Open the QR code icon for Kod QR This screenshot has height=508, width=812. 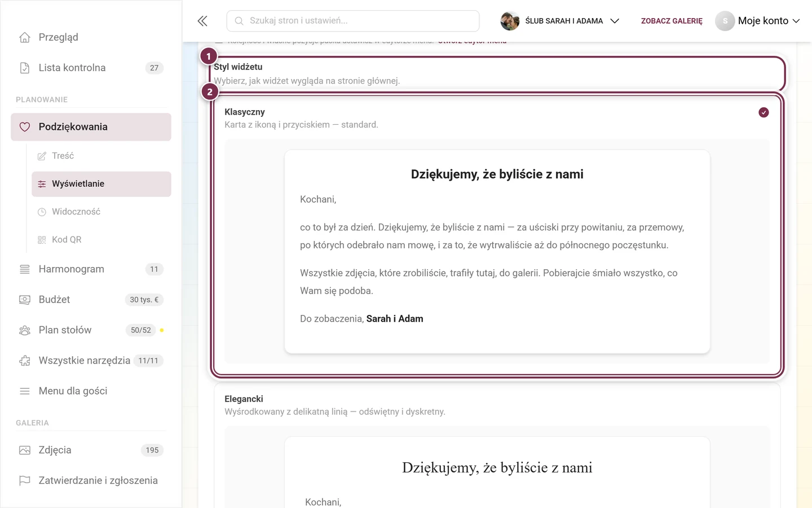tap(42, 240)
